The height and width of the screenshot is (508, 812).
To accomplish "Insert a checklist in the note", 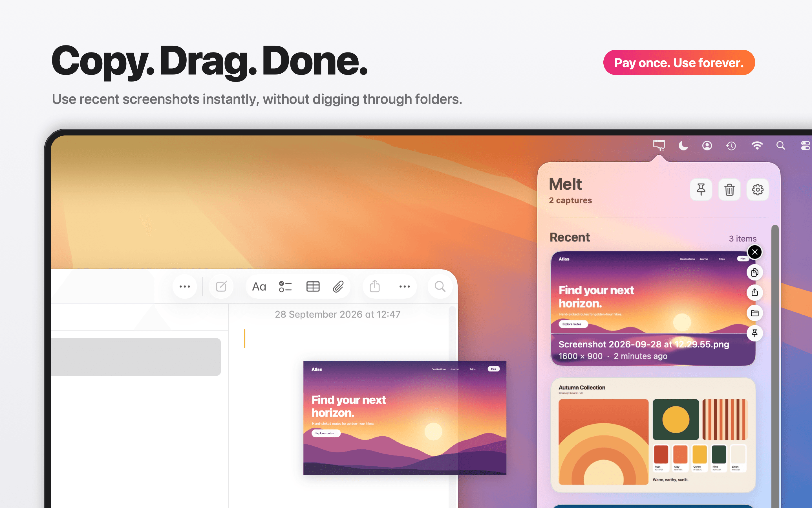I will coord(285,286).
